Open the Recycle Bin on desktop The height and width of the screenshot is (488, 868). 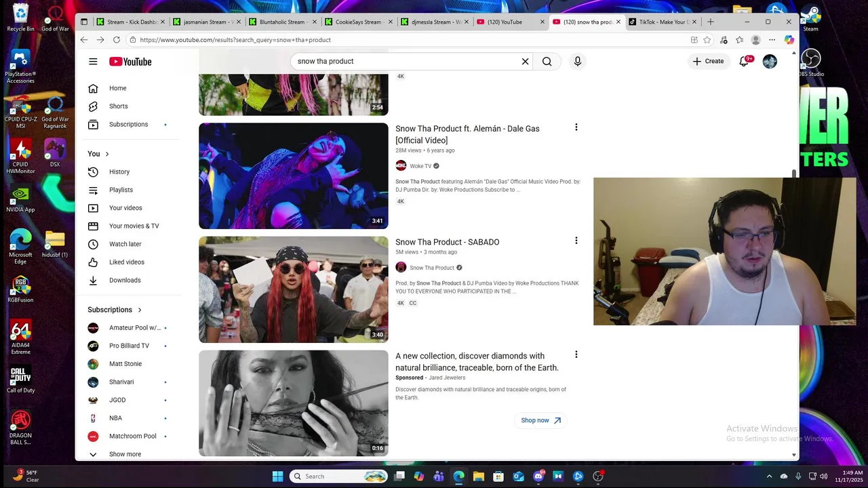[x=20, y=18]
